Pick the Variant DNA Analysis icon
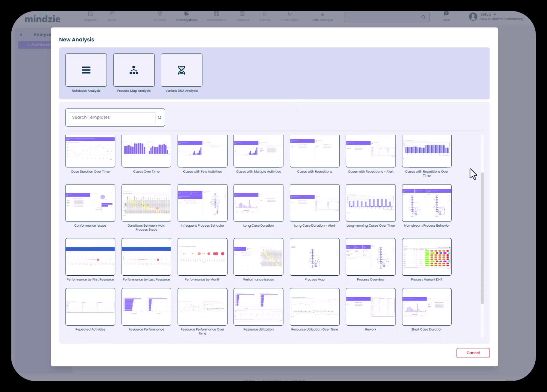 pos(182,70)
